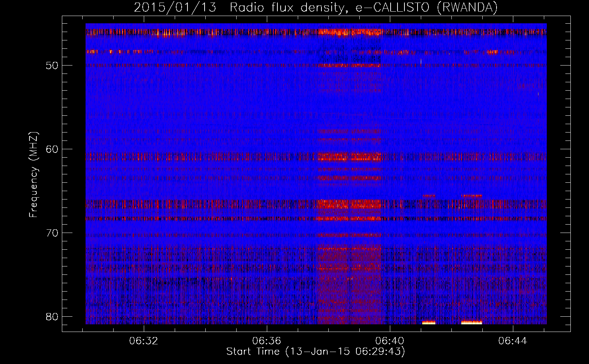Click the '50' frequency tick label
The image size is (589, 364).
click(x=52, y=66)
